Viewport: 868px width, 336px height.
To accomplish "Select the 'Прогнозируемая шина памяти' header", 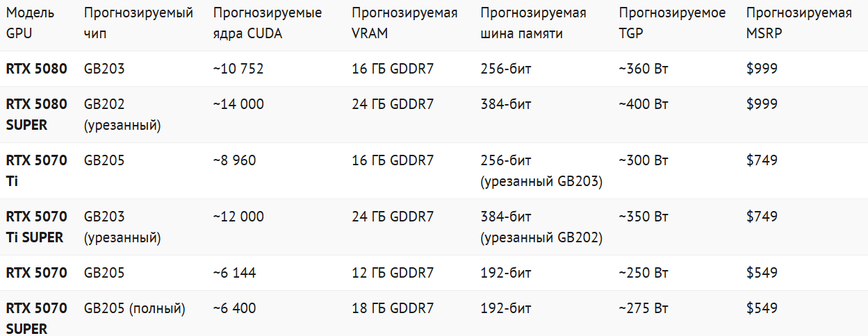I will point(533,23).
